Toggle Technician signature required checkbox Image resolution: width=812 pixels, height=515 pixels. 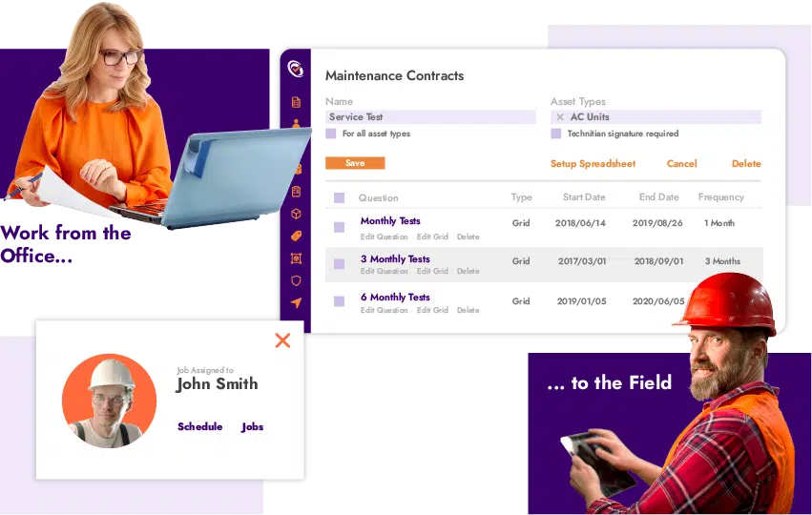pyautogui.click(x=555, y=134)
